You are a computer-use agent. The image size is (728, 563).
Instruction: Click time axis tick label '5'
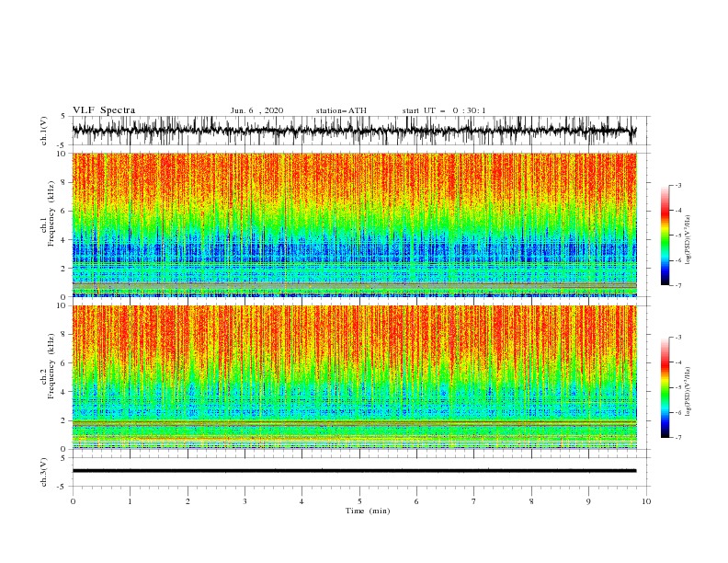point(359,501)
